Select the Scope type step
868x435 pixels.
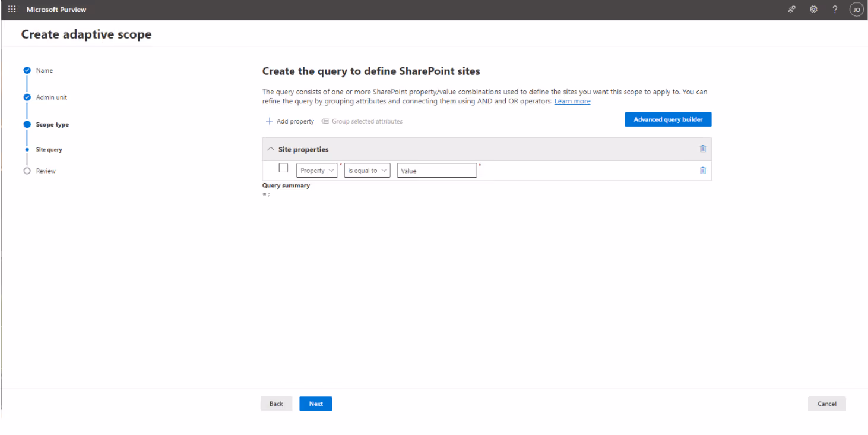(x=52, y=125)
